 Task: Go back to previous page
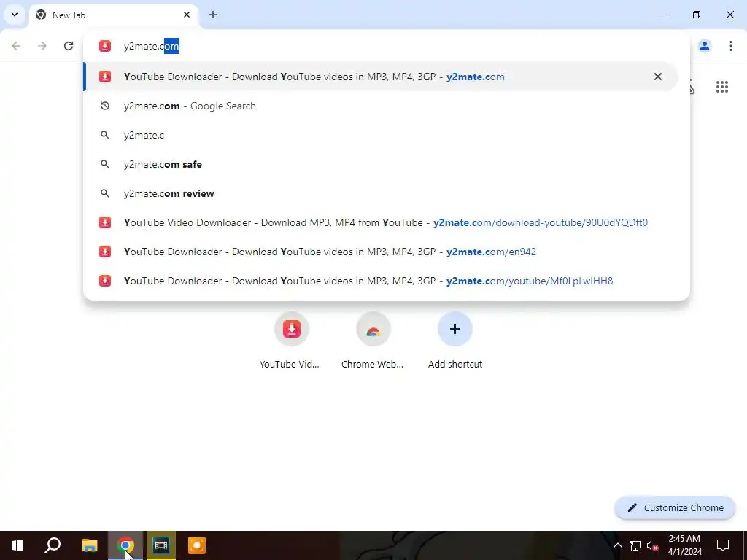(16, 46)
